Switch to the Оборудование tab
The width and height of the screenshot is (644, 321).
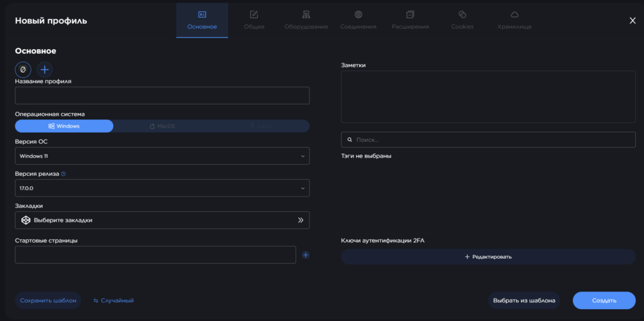[306, 21]
